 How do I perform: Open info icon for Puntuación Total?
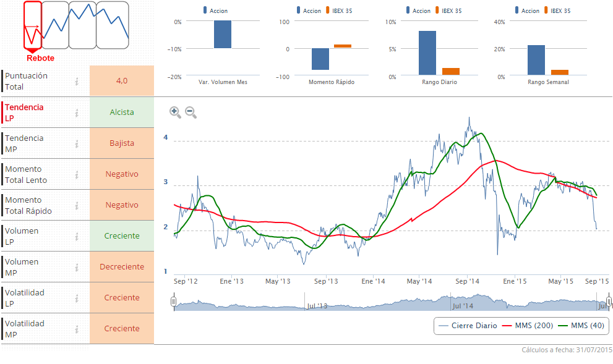(77, 81)
